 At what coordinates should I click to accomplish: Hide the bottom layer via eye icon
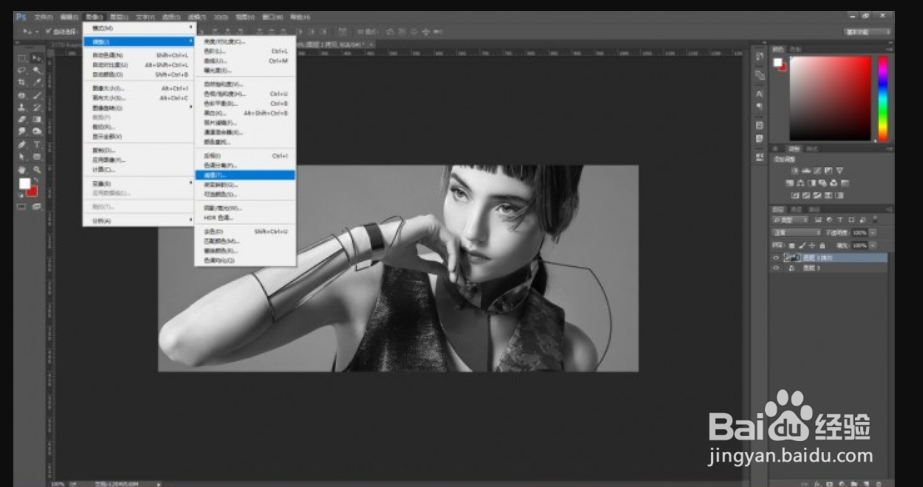click(776, 268)
